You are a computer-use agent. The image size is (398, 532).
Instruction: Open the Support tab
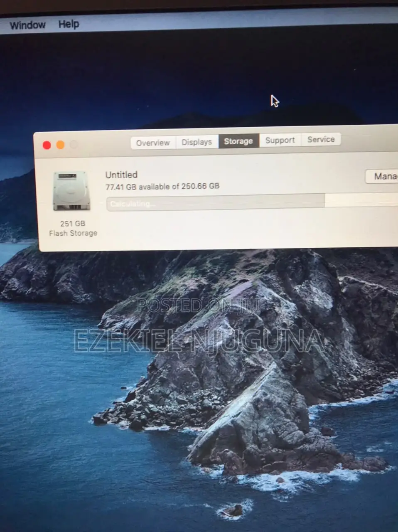(280, 140)
